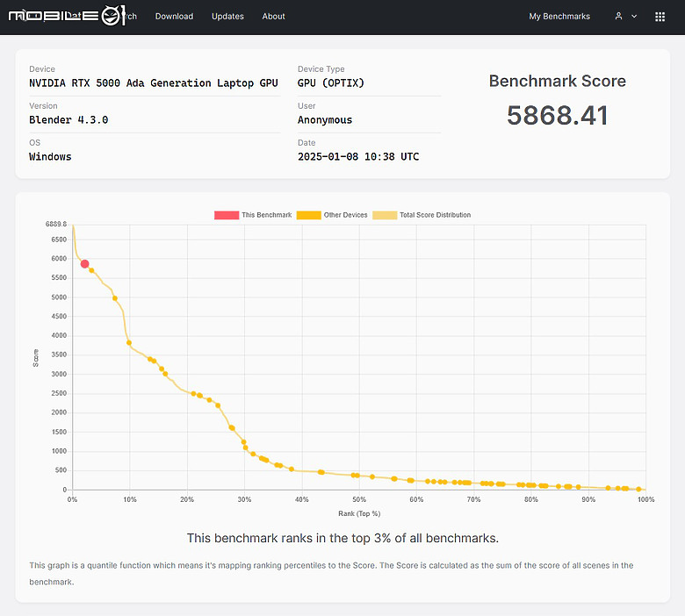Open the apps grid icon
Viewport: 685px width, 616px height.
tap(660, 17)
